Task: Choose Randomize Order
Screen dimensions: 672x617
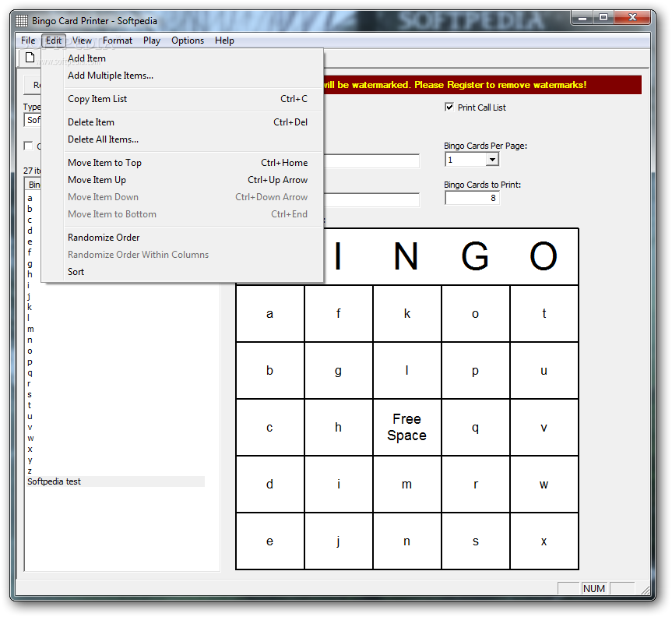Action: [x=182, y=238]
